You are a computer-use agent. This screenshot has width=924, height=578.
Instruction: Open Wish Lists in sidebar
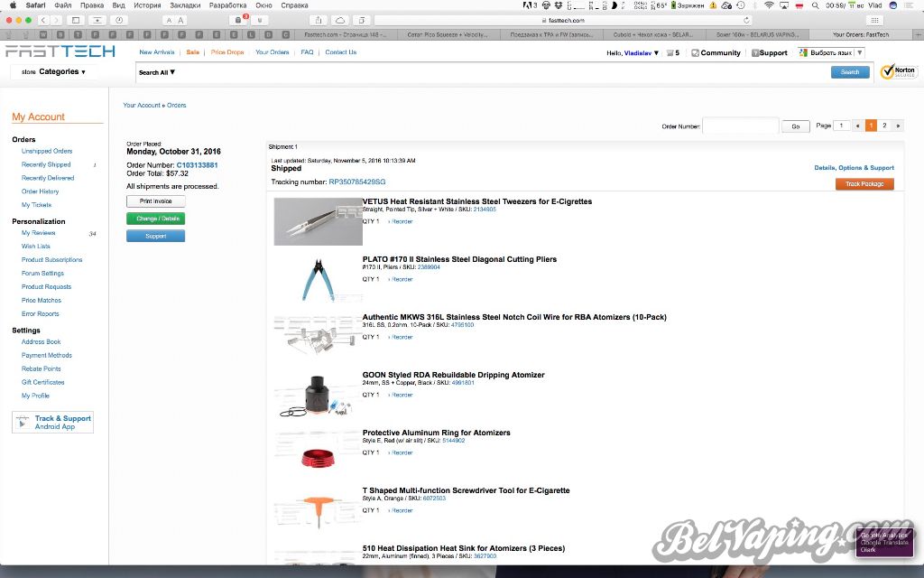(x=35, y=247)
